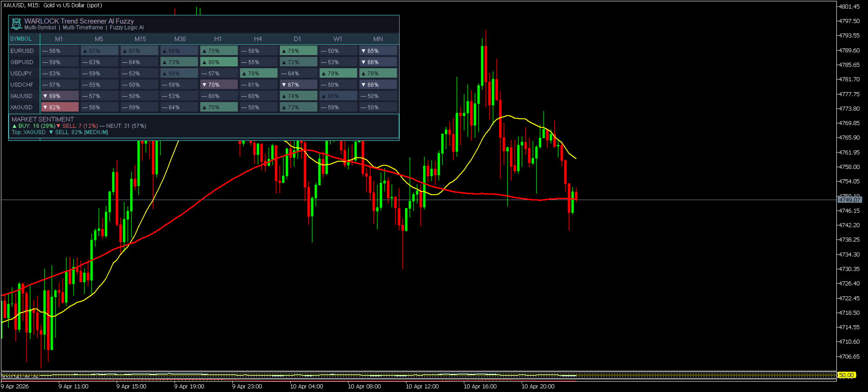
Task: Click the 9 Apr 19:00 time axis label
Action: click(x=189, y=387)
